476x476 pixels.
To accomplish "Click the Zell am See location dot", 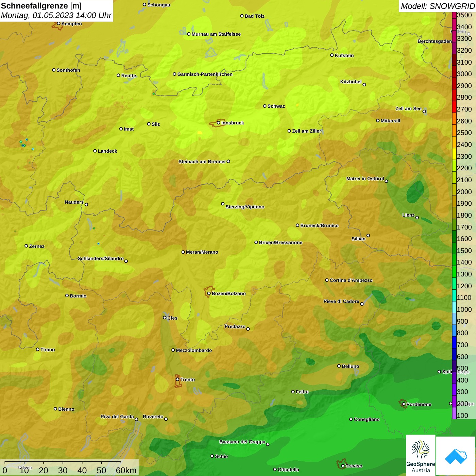I will (x=424, y=111).
